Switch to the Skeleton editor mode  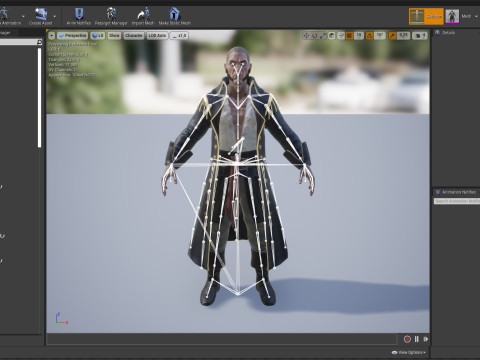pos(426,16)
